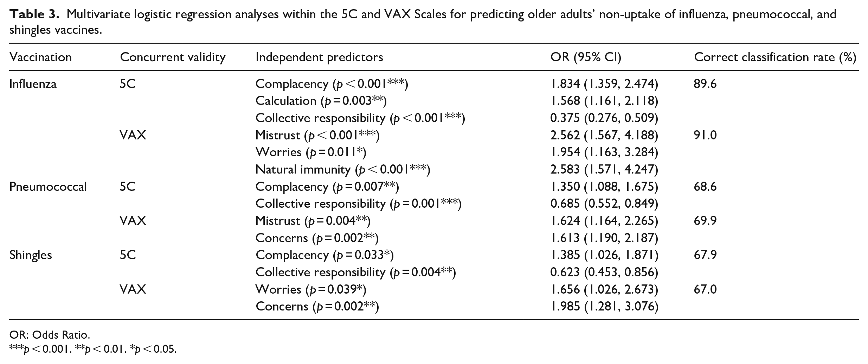Click the Worries (p=0.039) predictor cell
This screenshot has height=364, width=868.
click(311, 289)
